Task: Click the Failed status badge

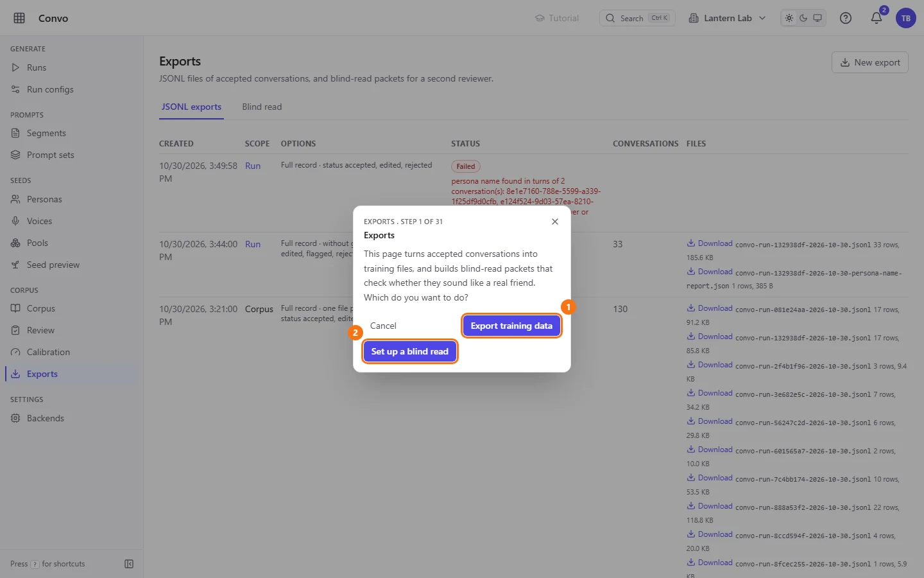Action: pyautogui.click(x=466, y=166)
